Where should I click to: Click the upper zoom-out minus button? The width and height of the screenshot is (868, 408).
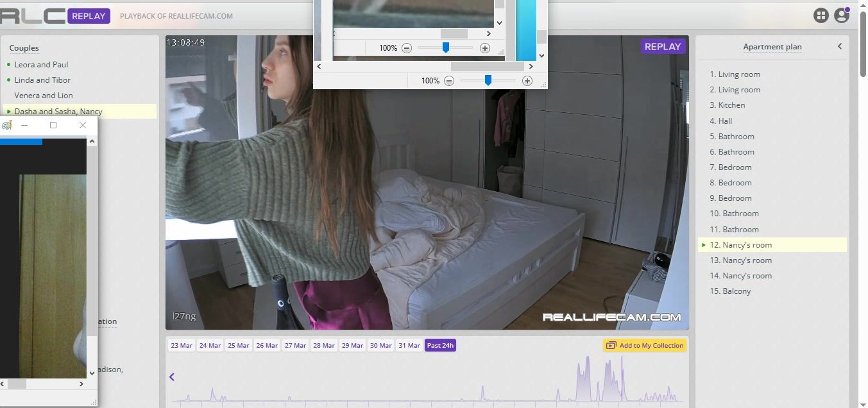coord(407,48)
